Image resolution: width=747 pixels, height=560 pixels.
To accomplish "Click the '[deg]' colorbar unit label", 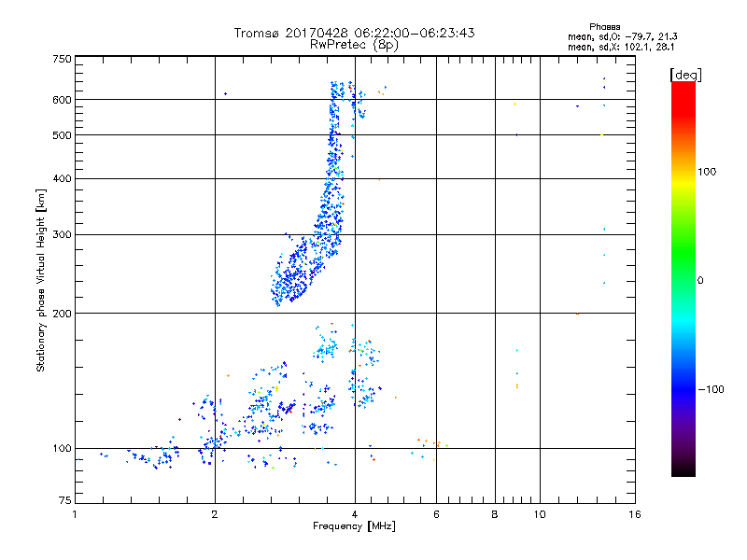I will click(x=685, y=76).
